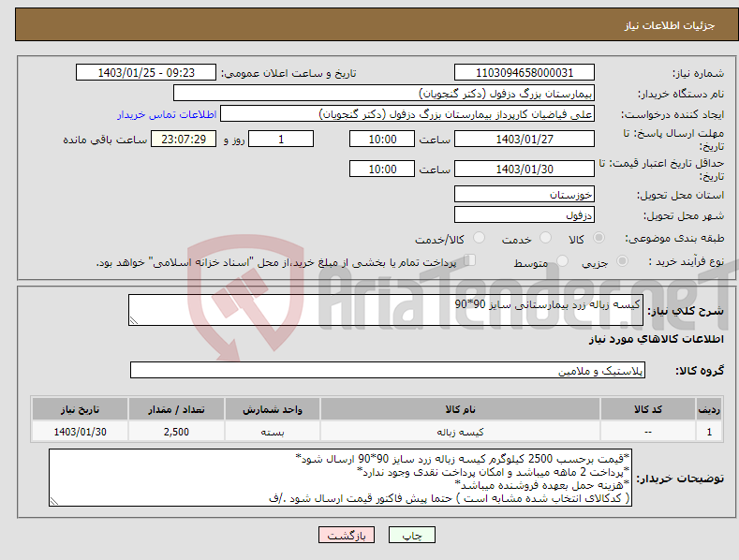Image resolution: width=739 pixels, height=560 pixels.
Task: Click the بسته unit cell
Action: (x=273, y=432)
